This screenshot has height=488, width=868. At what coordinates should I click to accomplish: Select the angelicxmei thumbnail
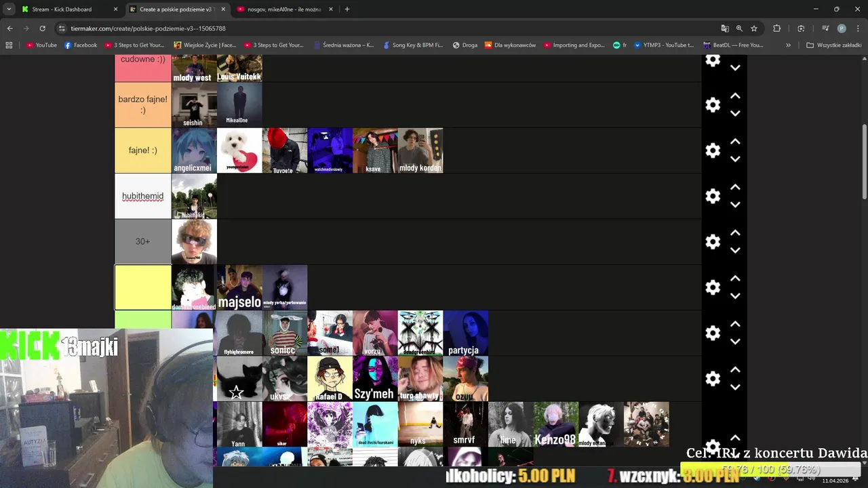point(194,150)
